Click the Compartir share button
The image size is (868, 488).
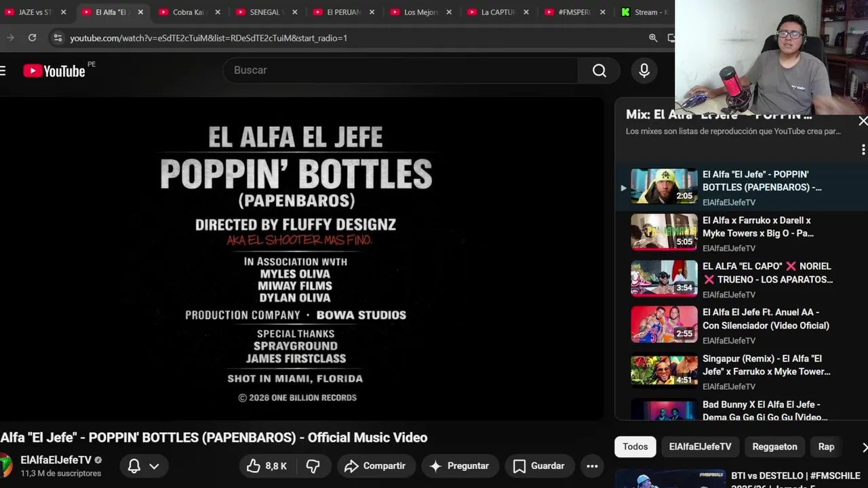(374, 466)
